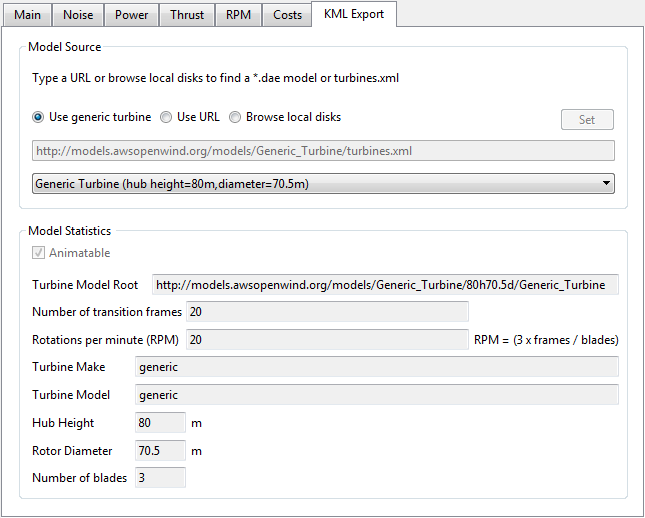Expand the Generic Turbine model dropdown

[x=323, y=184]
